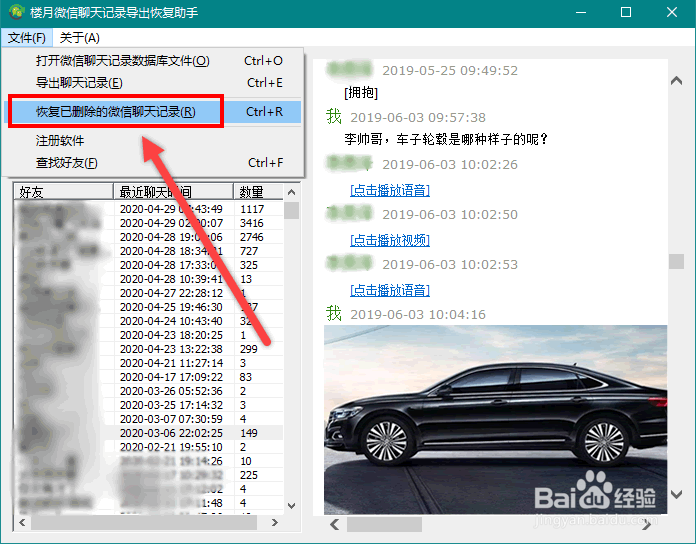696x544 pixels.
Task: Click message count 325
Action: tap(249, 265)
